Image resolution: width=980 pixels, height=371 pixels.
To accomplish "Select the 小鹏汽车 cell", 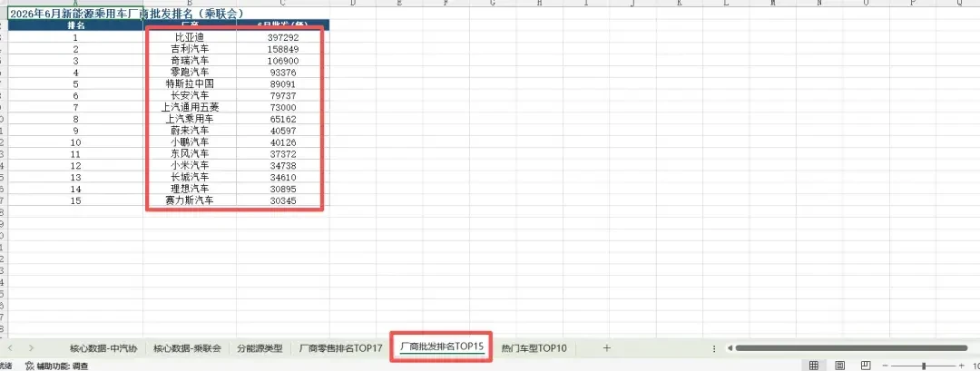I will pyautogui.click(x=190, y=142).
